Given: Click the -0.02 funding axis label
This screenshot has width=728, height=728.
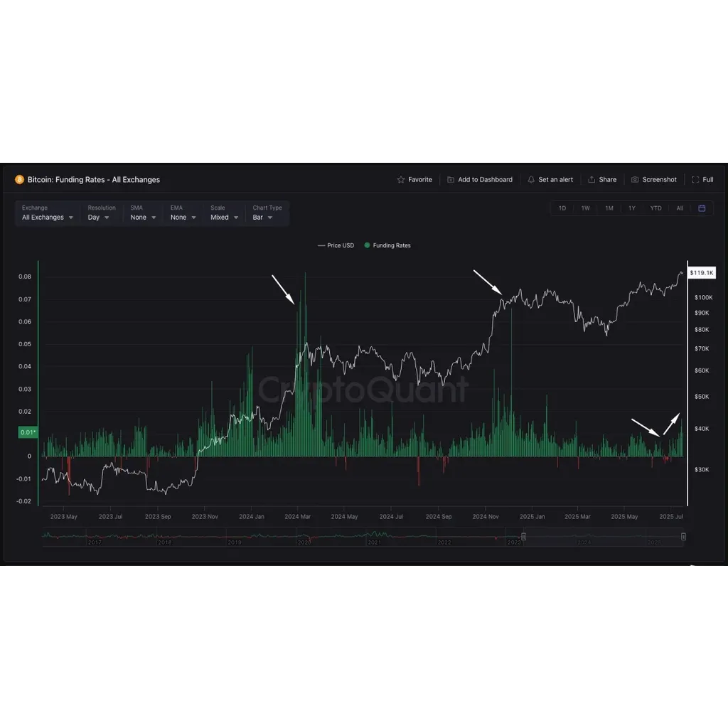Looking at the screenshot, I should pyautogui.click(x=23, y=501).
